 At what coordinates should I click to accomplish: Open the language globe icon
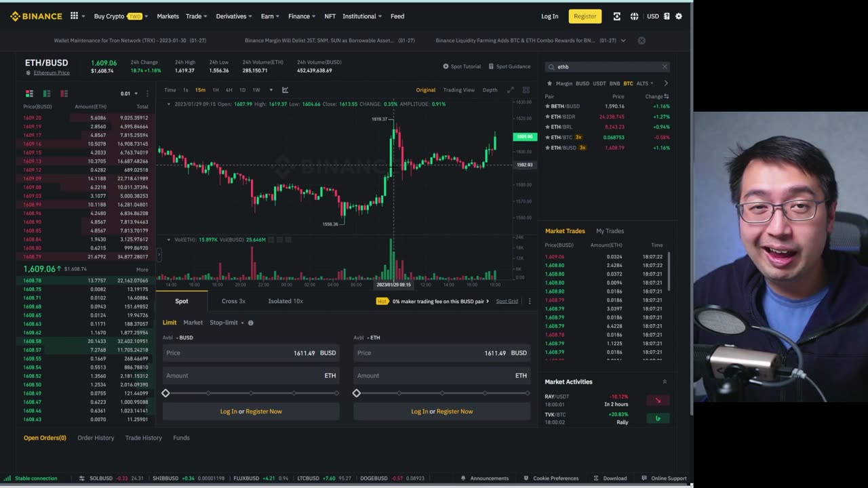[634, 16]
